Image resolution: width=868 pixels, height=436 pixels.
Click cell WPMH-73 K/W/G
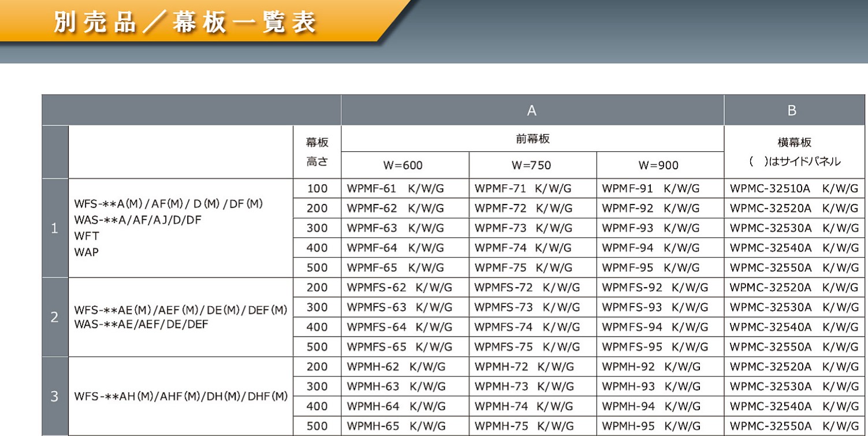pos(532,386)
